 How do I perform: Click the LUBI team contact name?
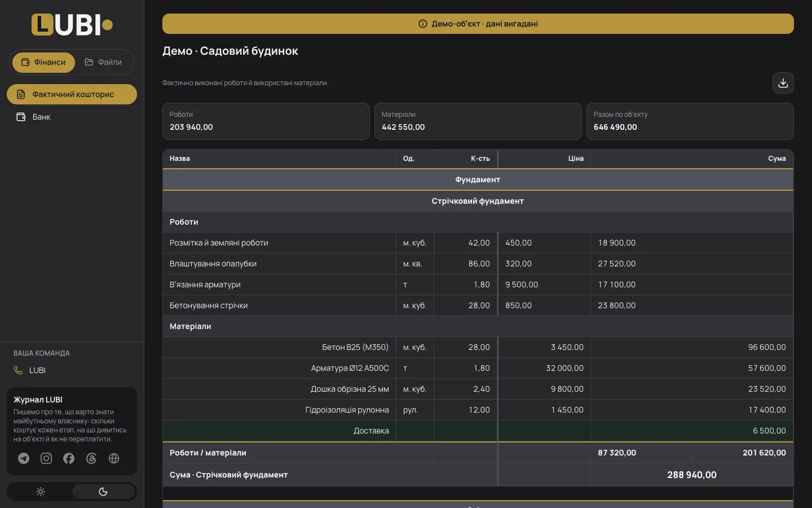(x=37, y=370)
